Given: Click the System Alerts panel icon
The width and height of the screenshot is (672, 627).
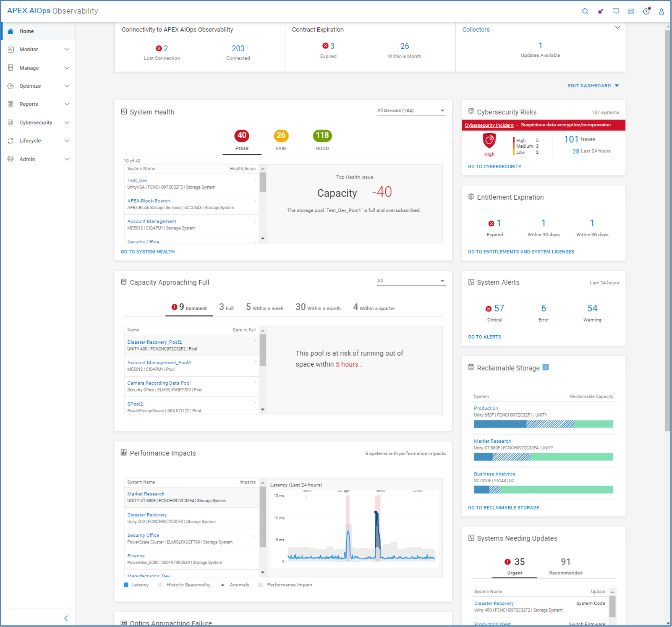Looking at the screenshot, I should coord(471,282).
